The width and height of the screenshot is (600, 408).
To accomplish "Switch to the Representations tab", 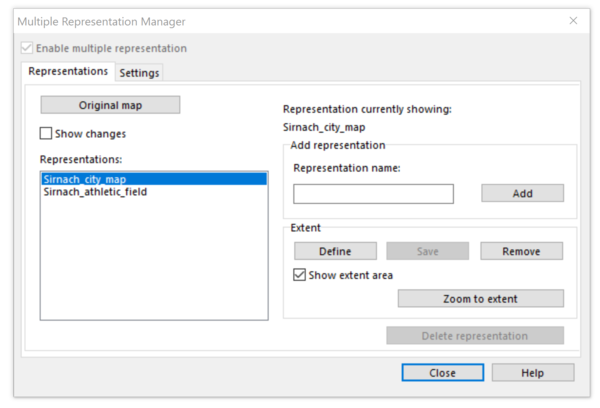I will point(68,71).
